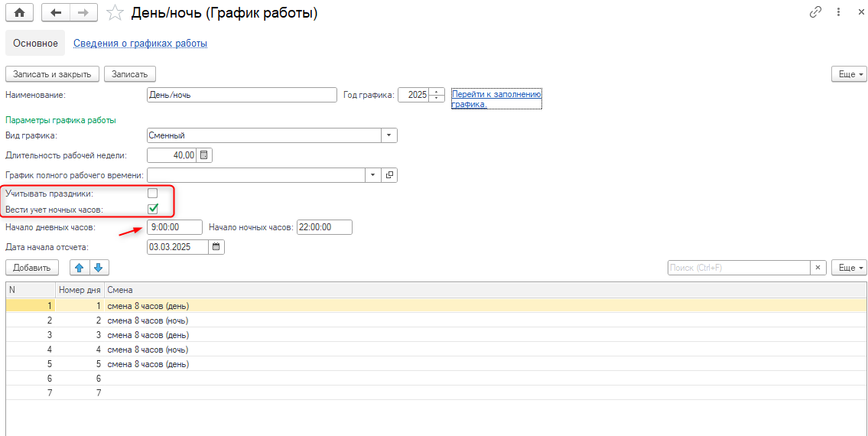Move row down with blue arrow
Image resolution: width=868 pixels, height=436 pixels.
point(99,268)
